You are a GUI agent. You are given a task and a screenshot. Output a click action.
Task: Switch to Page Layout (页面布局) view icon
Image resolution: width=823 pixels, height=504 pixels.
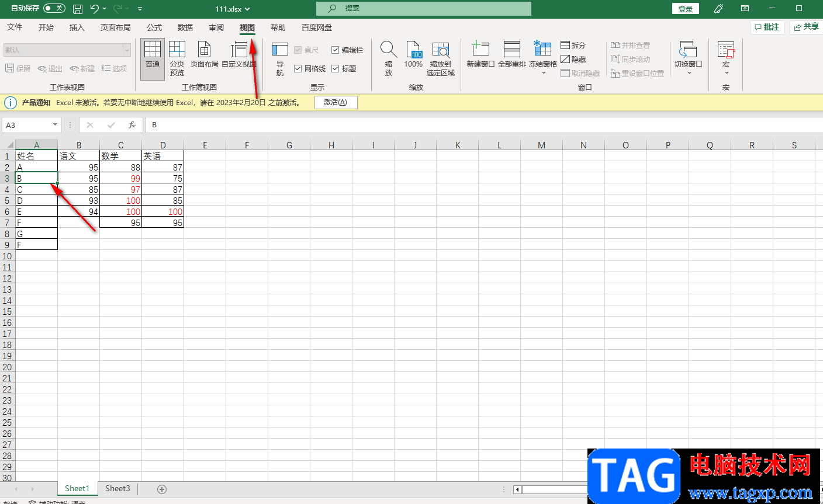205,55
